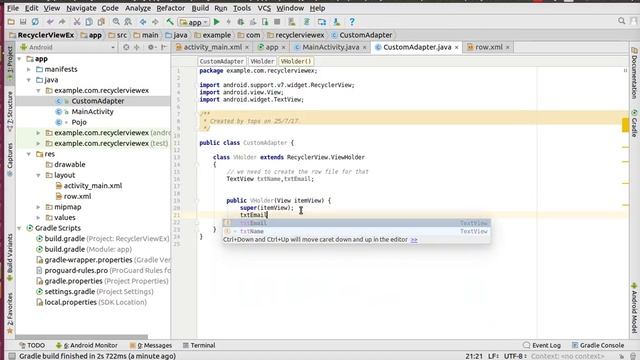Switch to the row.xml editor tab

click(x=489, y=47)
